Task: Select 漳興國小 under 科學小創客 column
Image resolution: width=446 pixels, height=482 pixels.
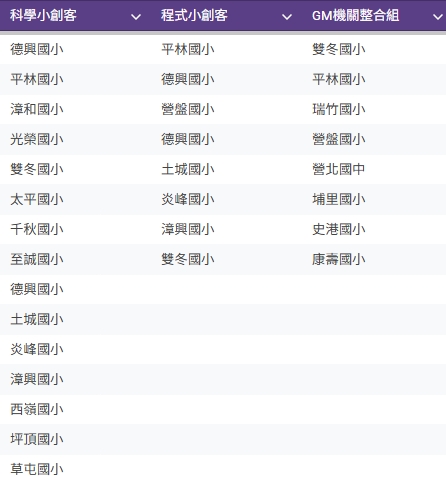Action: 37,379
